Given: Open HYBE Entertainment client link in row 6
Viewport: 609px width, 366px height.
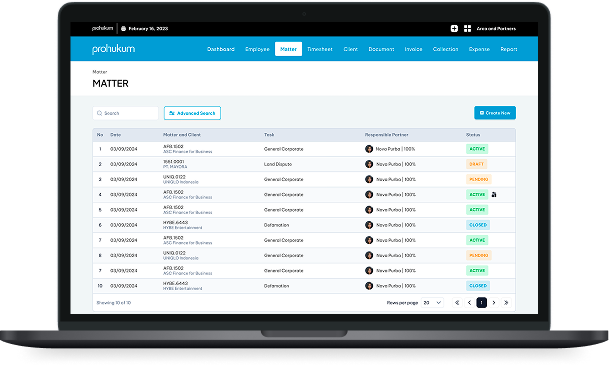Looking at the screenshot, I should [183, 228].
